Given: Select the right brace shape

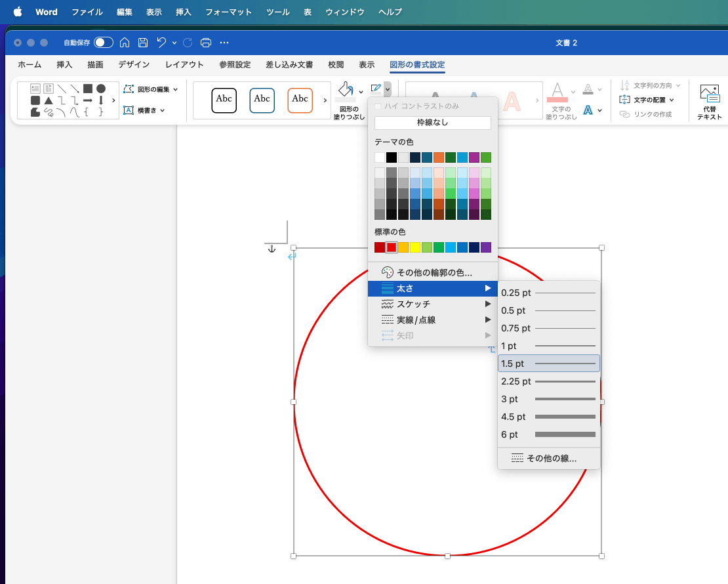Looking at the screenshot, I should coord(101,112).
